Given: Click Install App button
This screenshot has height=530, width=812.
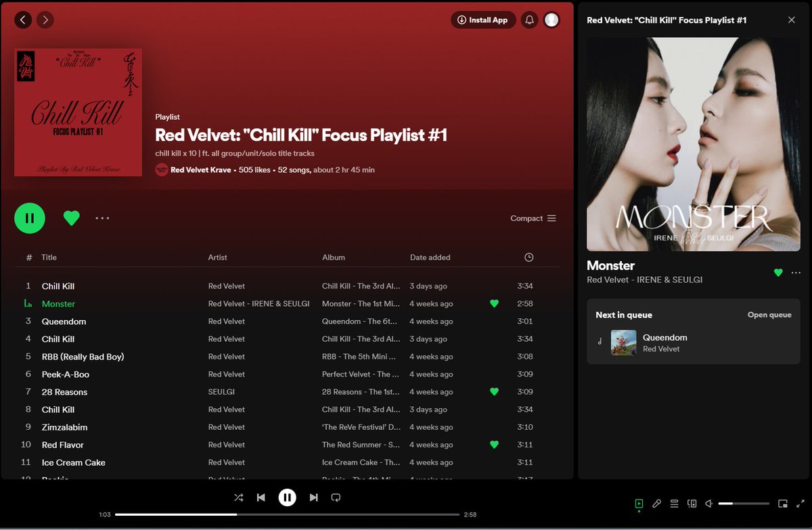Looking at the screenshot, I should pyautogui.click(x=483, y=20).
